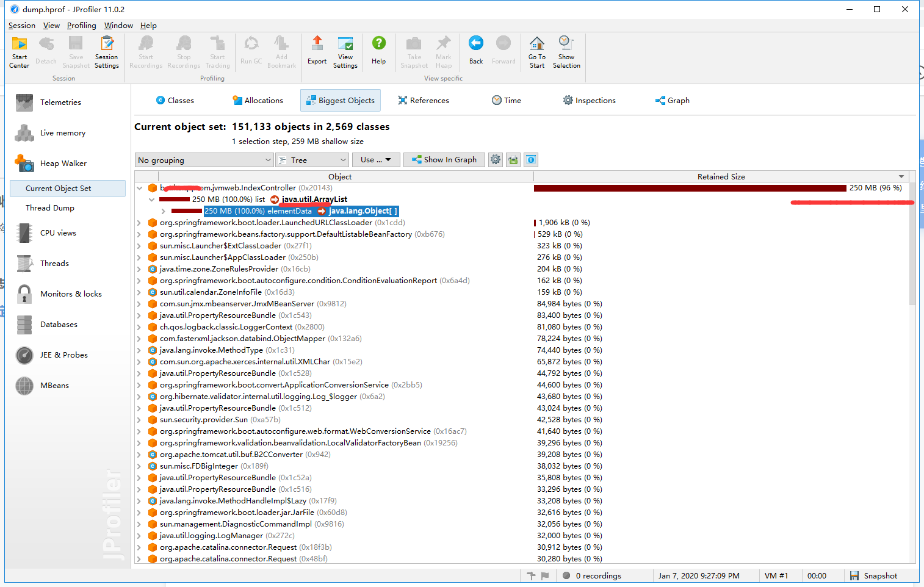Click the Retained Size column header
The image size is (924, 587).
[x=721, y=176]
